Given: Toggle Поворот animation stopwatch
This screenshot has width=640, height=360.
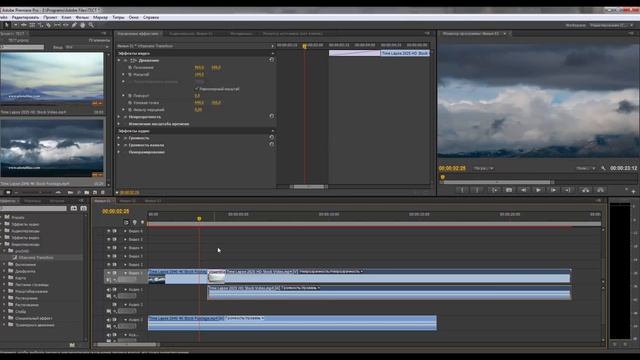Looking at the screenshot, I should (130, 96).
